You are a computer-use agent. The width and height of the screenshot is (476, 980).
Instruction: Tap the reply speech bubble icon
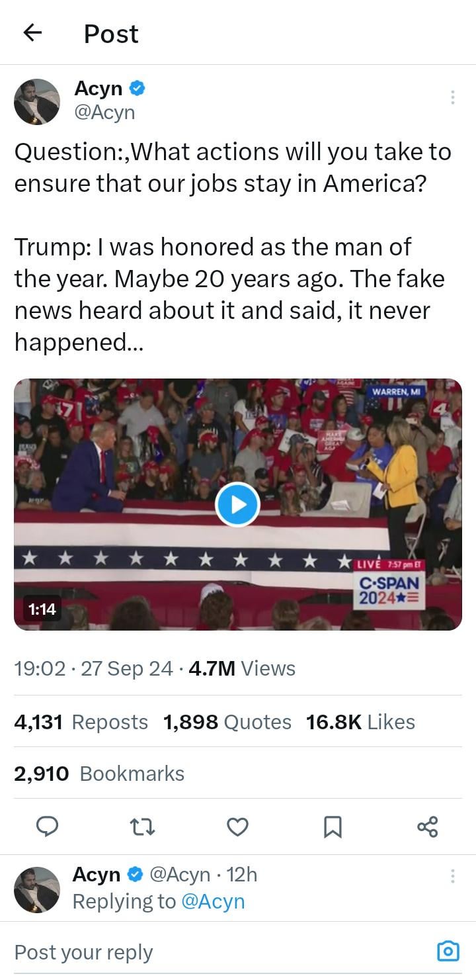[46, 826]
